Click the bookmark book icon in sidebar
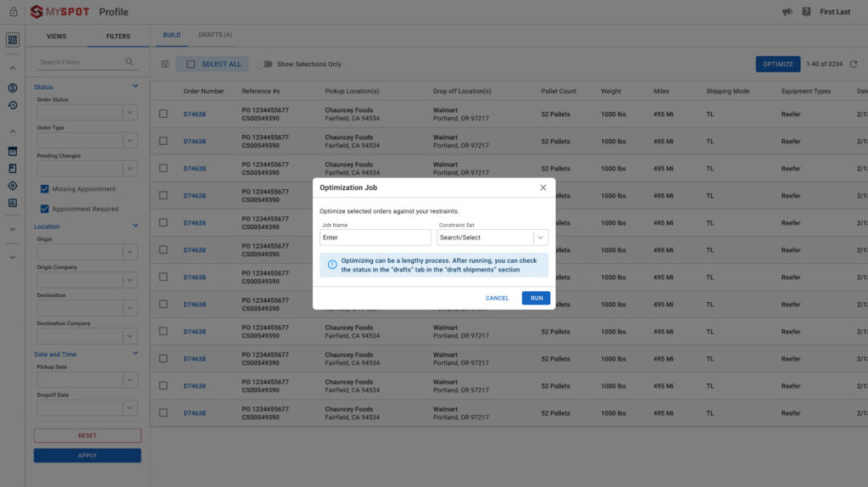 pos(12,169)
